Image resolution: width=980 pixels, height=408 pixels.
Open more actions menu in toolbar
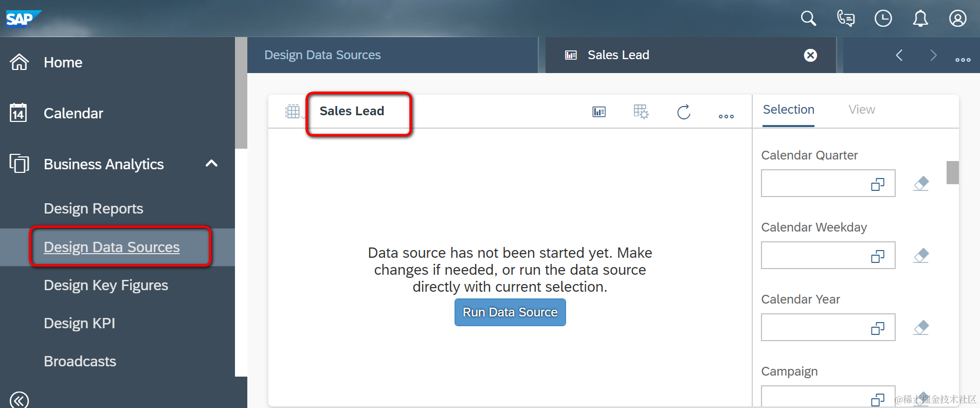pyautogui.click(x=726, y=116)
